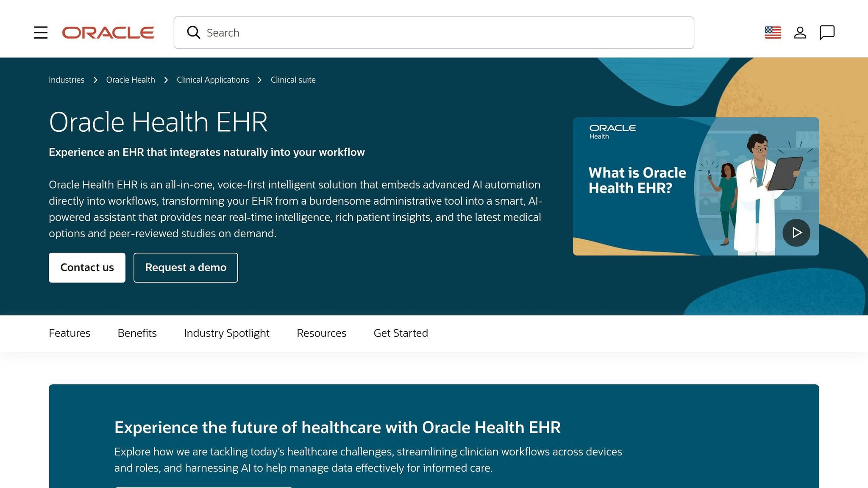The height and width of the screenshot is (488, 868).
Task: Open the Oracle Health video thumbnail
Action: point(696,186)
